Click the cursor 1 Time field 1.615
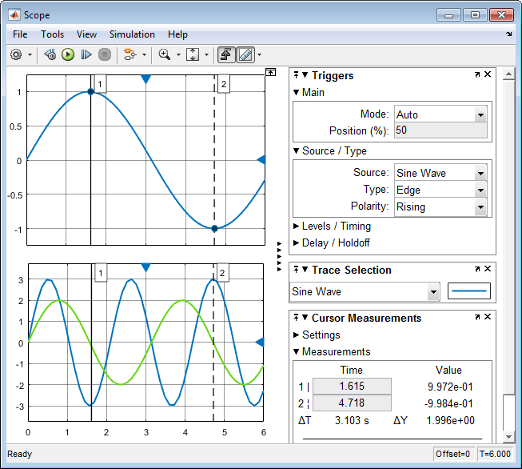Viewport: 522px width, 469px height. (352, 386)
